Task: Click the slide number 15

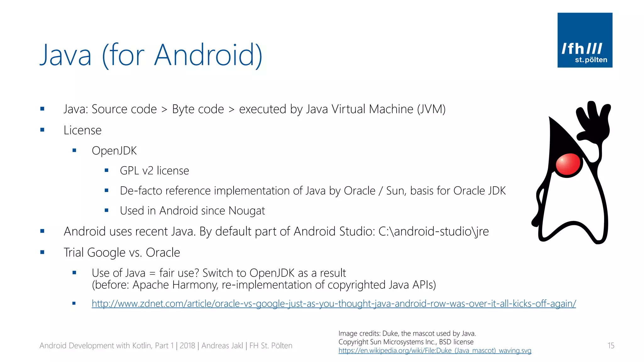Action: [611, 346]
